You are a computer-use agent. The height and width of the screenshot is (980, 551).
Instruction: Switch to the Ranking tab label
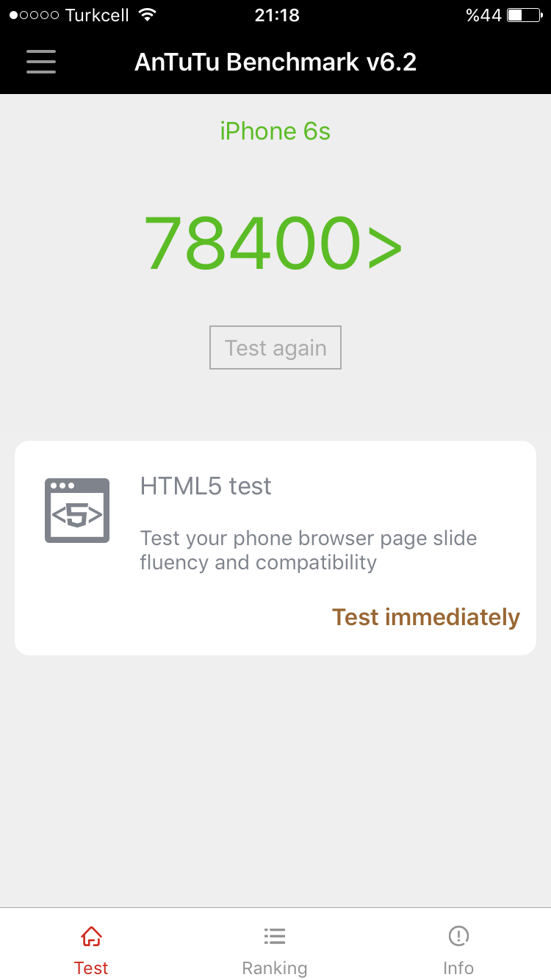(275, 968)
